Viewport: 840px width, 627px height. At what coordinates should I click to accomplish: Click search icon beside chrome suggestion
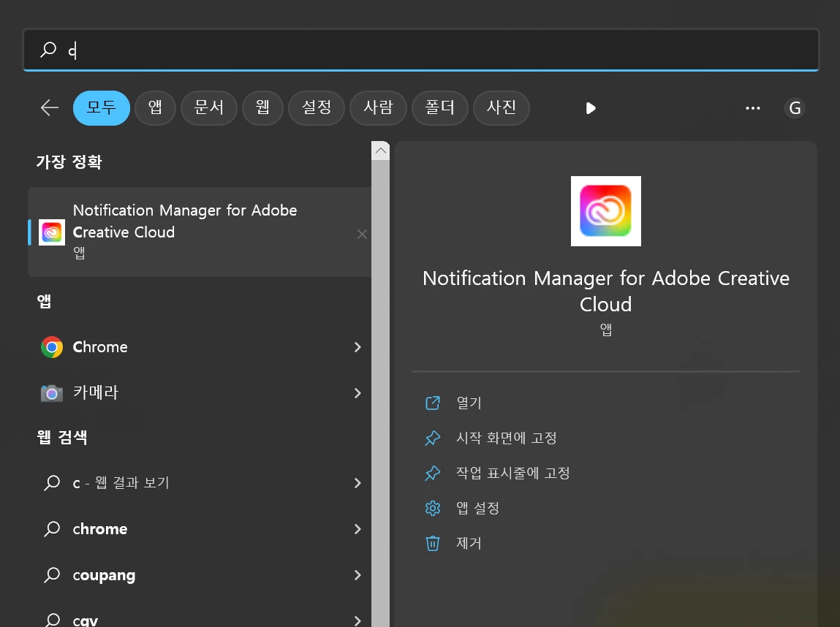pyautogui.click(x=52, y=529)
